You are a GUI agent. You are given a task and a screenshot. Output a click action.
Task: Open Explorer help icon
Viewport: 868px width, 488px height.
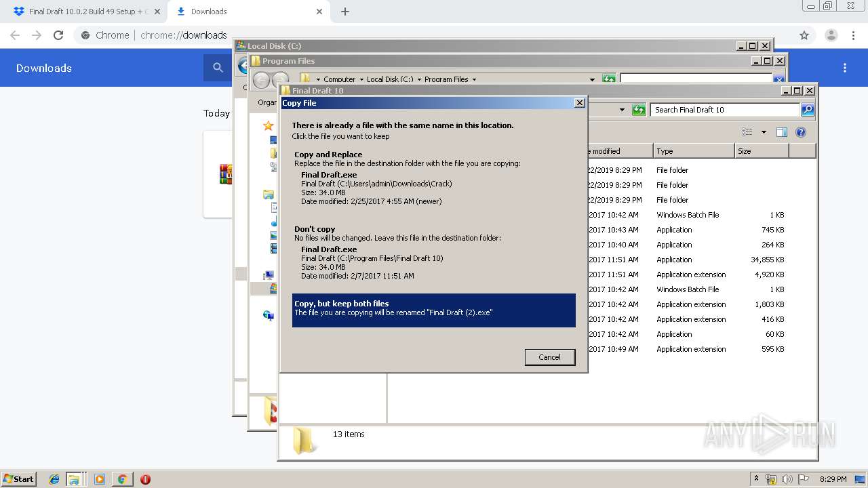801,132
